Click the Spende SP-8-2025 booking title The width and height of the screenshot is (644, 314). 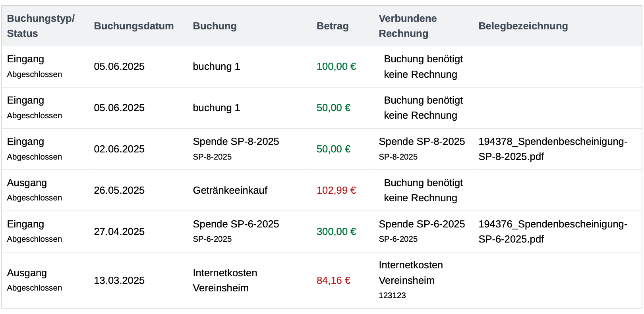pos(236,142)
